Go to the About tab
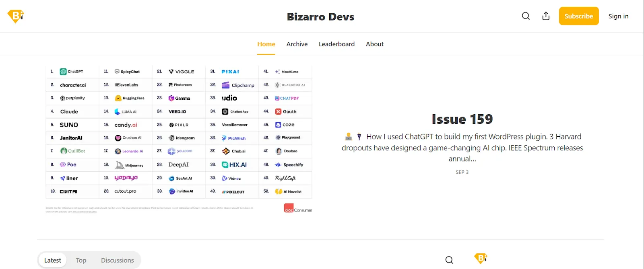The height and width of the screenshot is (269, 644). 375,44
